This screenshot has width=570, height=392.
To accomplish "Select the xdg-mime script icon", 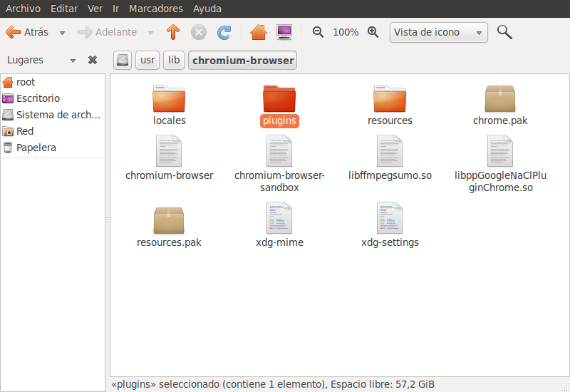I will point(279,218).
